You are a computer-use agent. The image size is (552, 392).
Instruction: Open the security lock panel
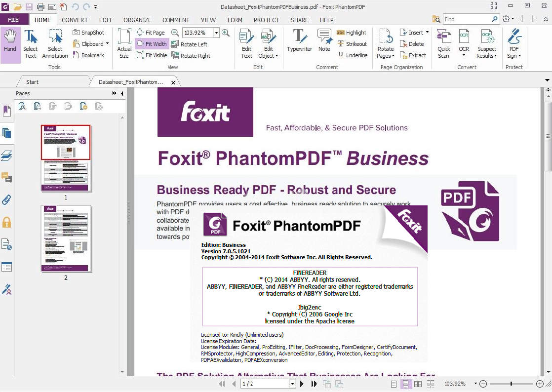pyautogui.click(x=7, y=222)
